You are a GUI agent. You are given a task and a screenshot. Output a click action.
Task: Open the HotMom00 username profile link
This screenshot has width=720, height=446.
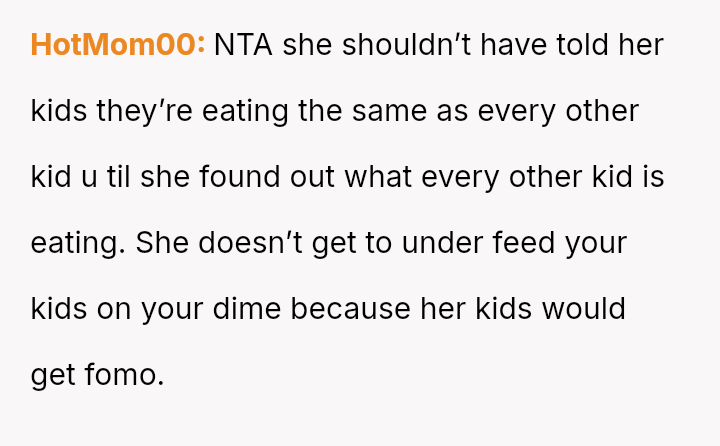coord(118,45)
